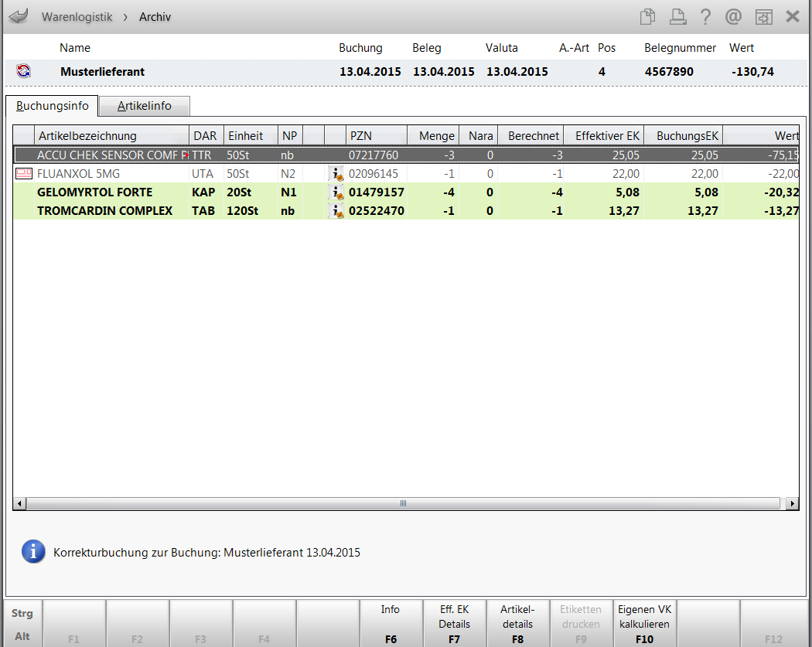Open info icon in TROMCARDIN COMPLEX row
The height and width of the screenshot is (647, 812).
click(x=336, y=211)
